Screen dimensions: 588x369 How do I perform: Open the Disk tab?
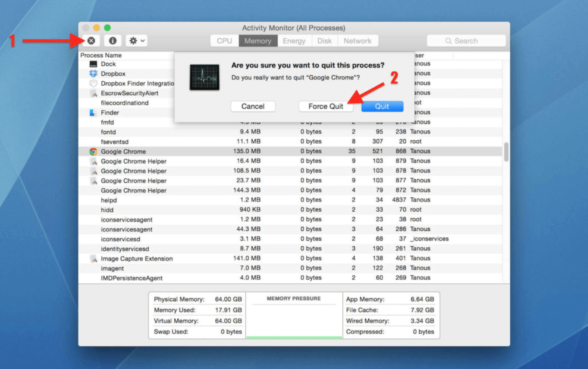coord(324,41)
